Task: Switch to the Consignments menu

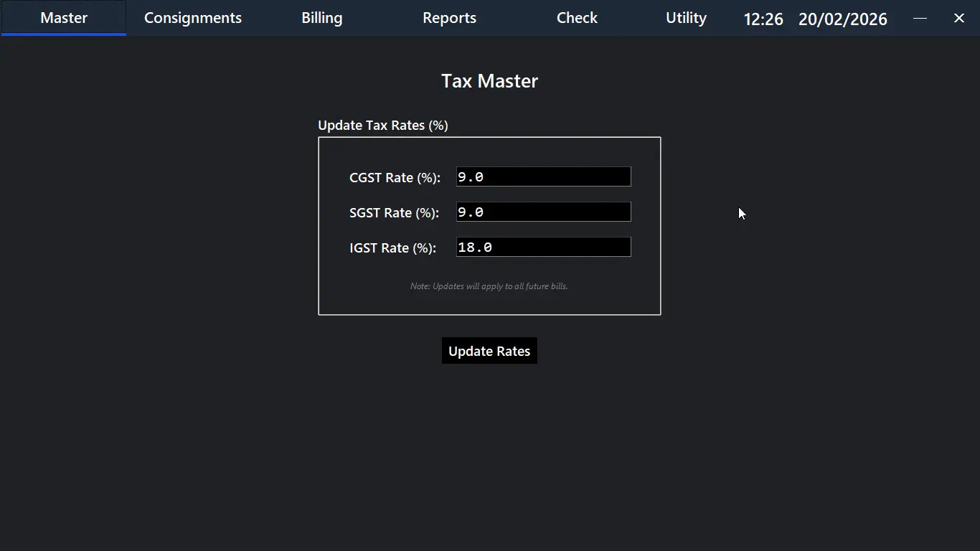Action: (193, 18)
